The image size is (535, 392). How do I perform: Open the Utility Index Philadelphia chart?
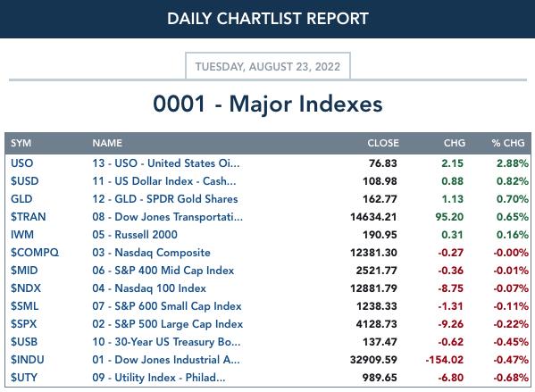point(159,378)
